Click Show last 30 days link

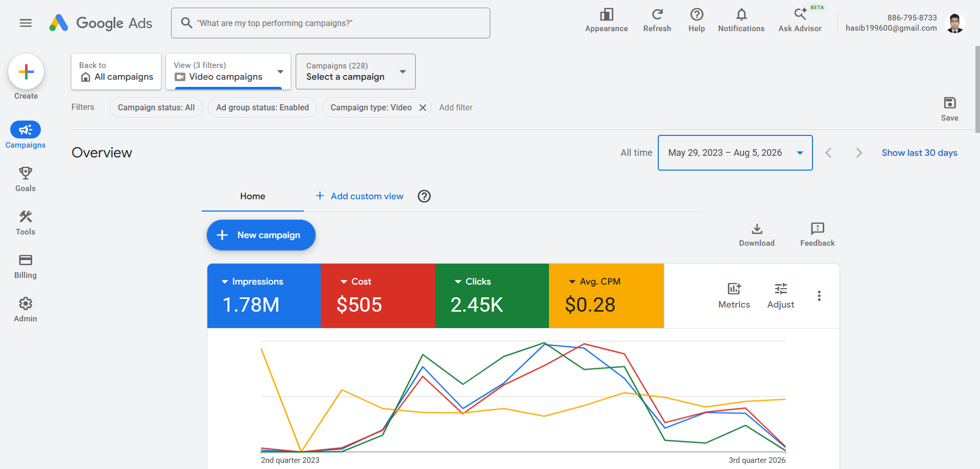tap(919, 153)
